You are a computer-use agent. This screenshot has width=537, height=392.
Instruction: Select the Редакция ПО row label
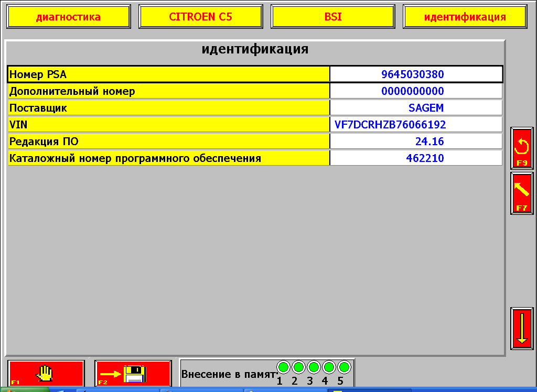pyautogui.click(x=168, y=141)
